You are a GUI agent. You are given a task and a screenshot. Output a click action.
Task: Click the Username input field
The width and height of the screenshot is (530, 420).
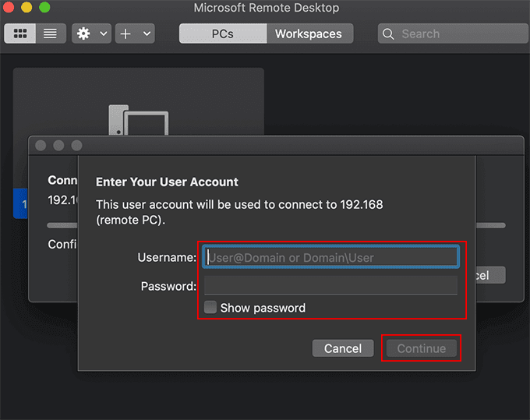[331, 257]
